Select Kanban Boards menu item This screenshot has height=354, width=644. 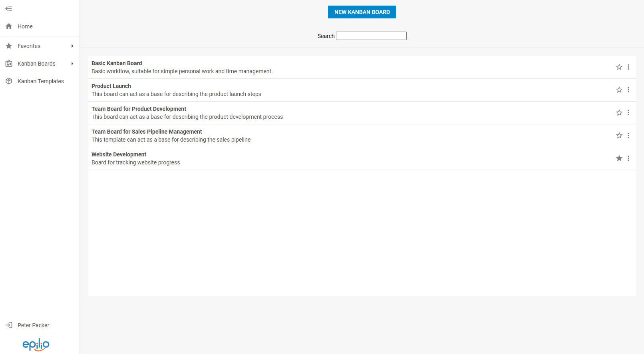point(36,64)
